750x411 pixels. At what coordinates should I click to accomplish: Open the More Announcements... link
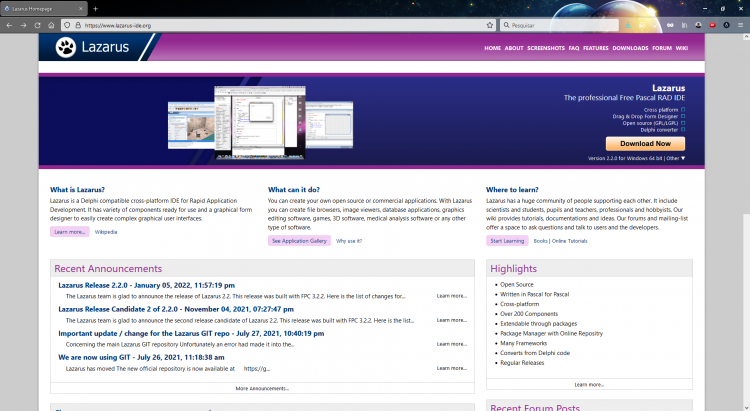[x=262, y=389]
